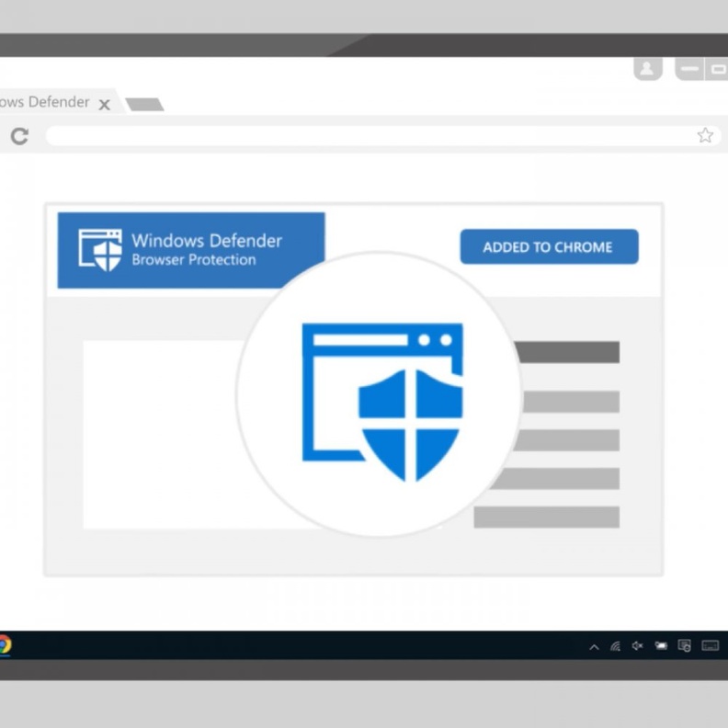The height and width of the screenshot is (728, 728).
Task: Minimize the Chrome browser window
Action: tap(689, 69)
